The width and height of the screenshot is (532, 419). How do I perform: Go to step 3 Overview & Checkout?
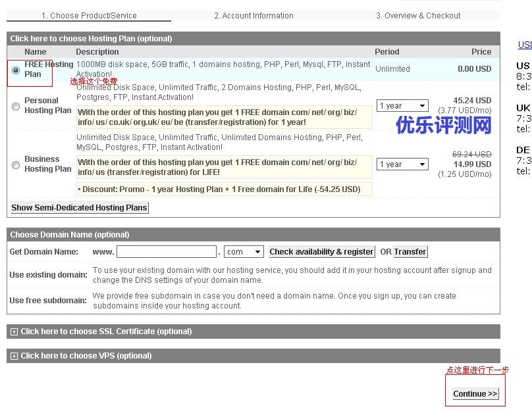[x=418, y=16]
